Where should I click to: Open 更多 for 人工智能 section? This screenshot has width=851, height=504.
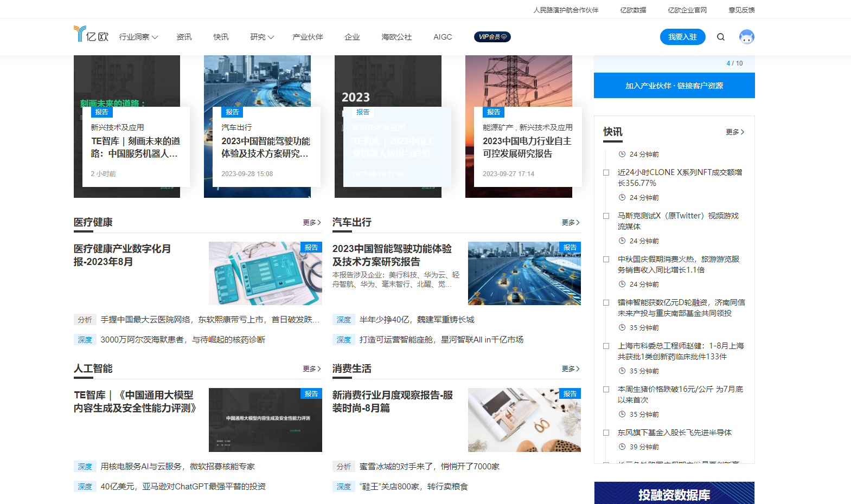pos(312,369)
